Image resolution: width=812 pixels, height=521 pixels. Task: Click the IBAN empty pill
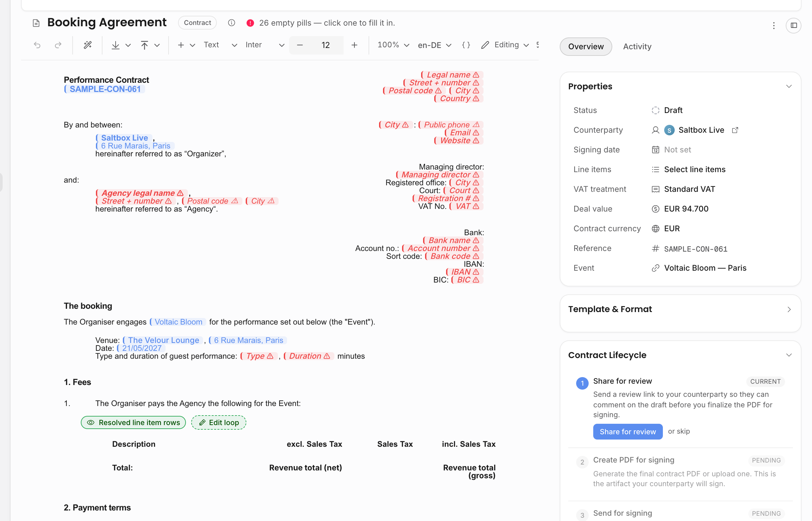[464, 272]
